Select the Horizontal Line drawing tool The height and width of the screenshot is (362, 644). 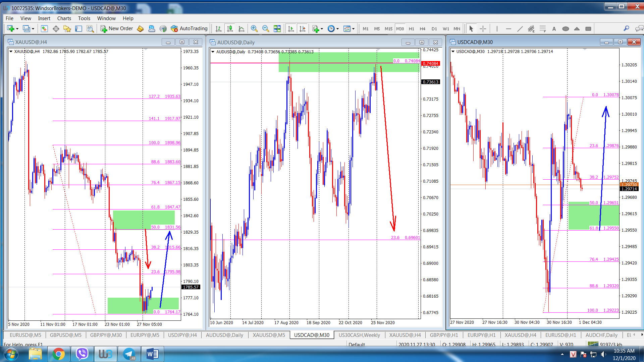tap(508, 29)
